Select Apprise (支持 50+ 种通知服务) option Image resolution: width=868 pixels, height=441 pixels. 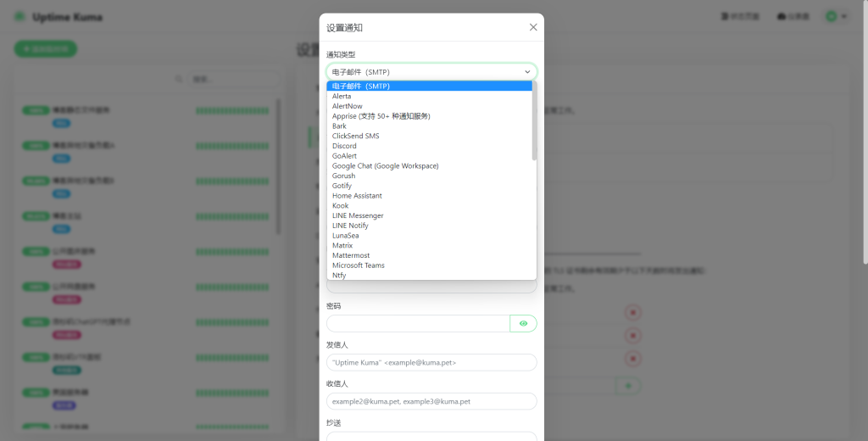click(429, 116)
